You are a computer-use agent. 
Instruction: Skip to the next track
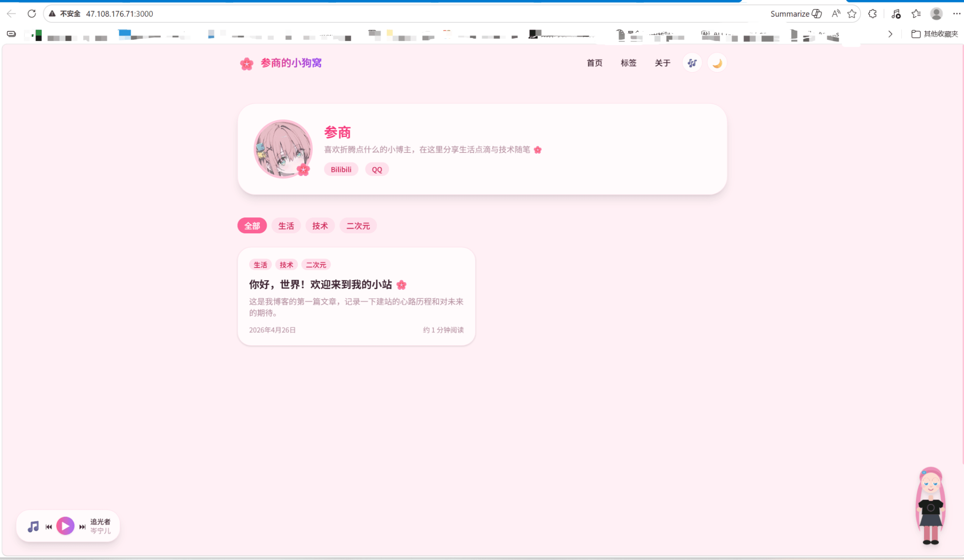(x=82, y=527)
